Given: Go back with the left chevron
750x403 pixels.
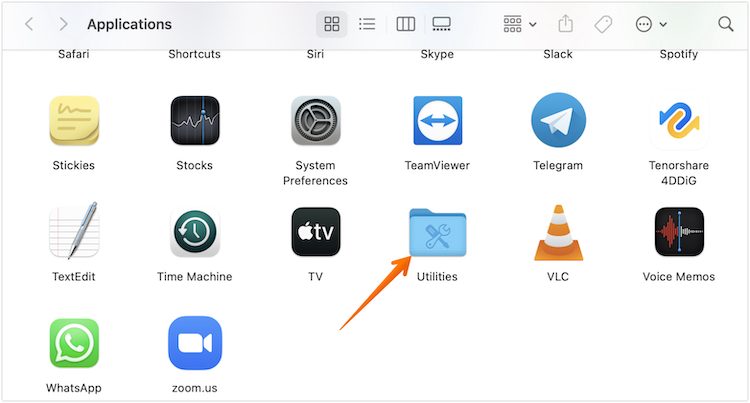Looking at the screenshot, I should (x=29, y=24).
